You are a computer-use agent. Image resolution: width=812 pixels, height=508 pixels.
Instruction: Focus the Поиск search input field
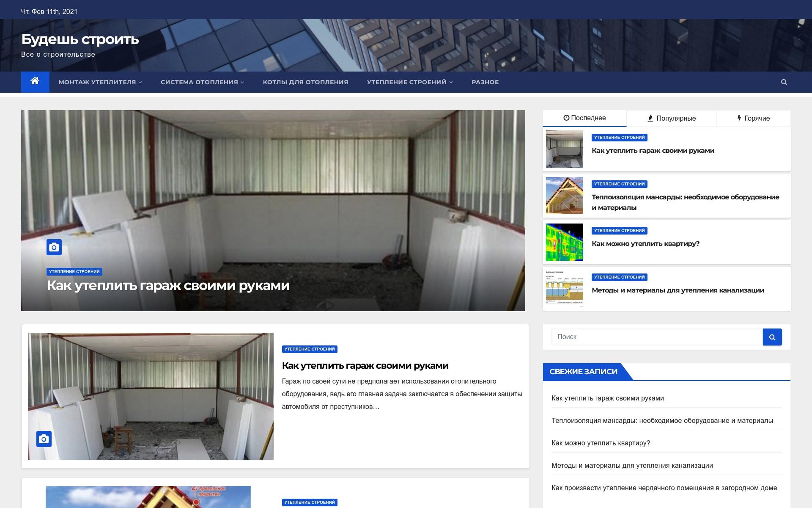coord(656,337)
